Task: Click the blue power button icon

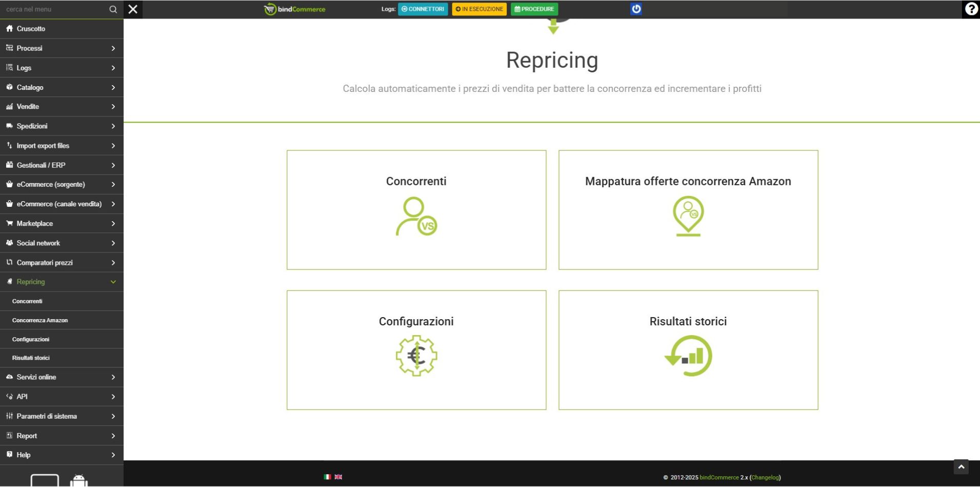Action: coord(636,9)
